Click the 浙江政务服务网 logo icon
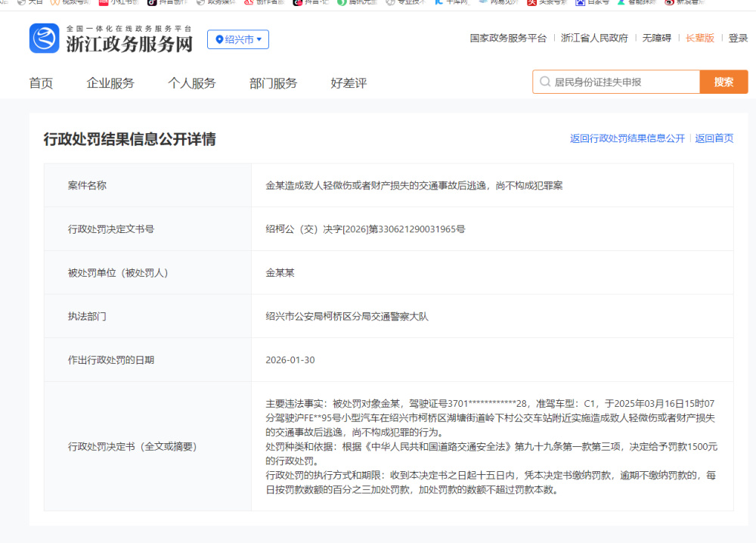Viewport: 756px width, 543px height. [x=44, y=39]
